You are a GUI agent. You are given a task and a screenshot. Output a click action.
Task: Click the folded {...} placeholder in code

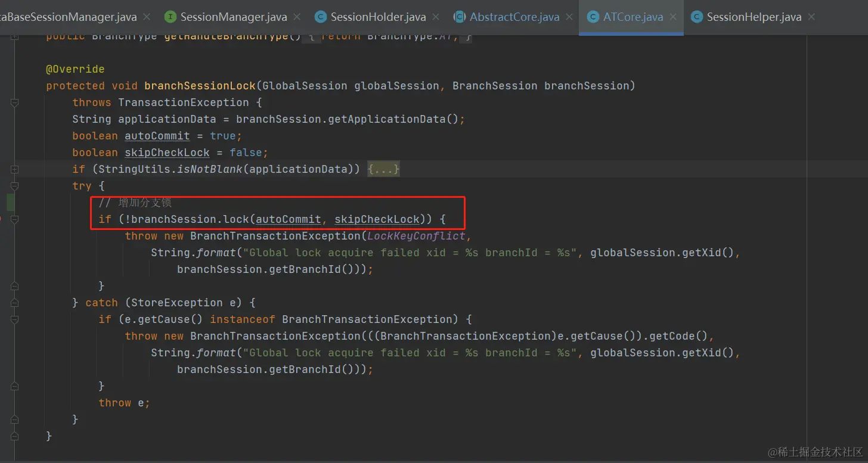tap(383, 169)
